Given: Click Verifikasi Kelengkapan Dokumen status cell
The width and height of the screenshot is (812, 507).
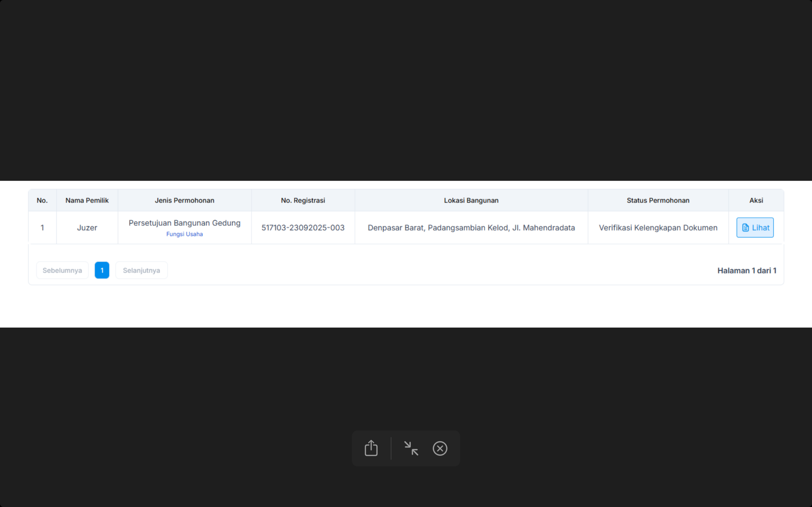Looking at the screenshot, I should tap(658, 228).
